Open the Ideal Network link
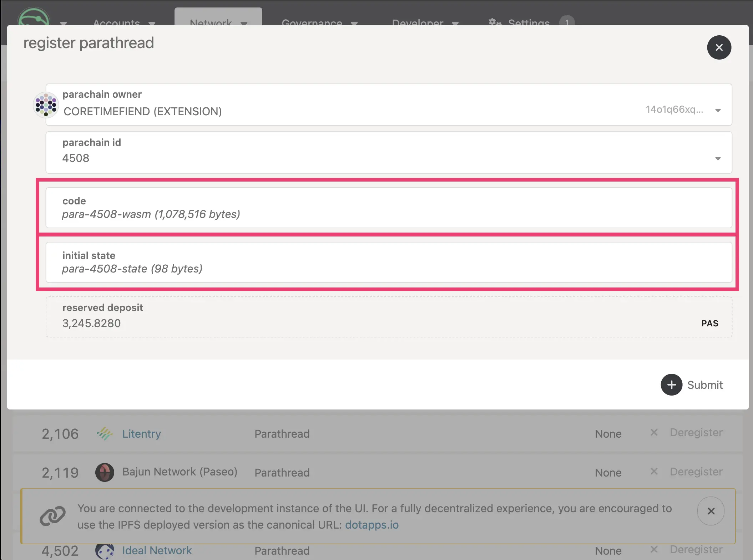 point(157,550)
